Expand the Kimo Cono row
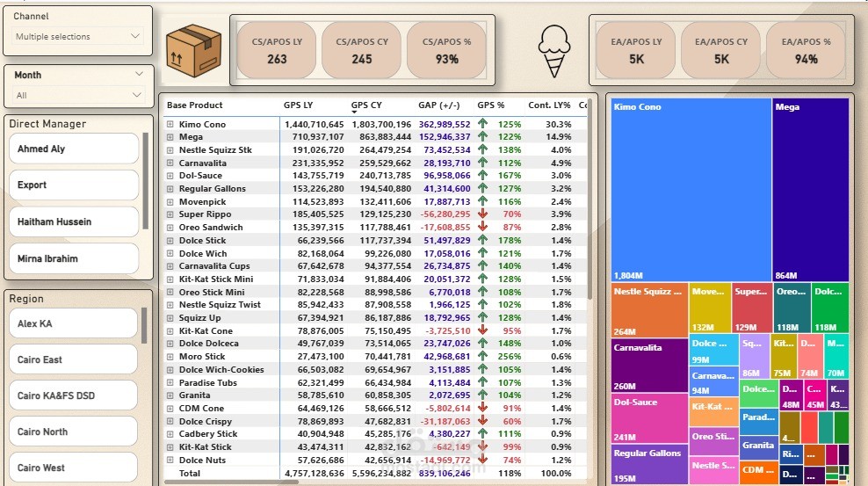This screenshot has width=868, height=486. (x=170, y=125)
